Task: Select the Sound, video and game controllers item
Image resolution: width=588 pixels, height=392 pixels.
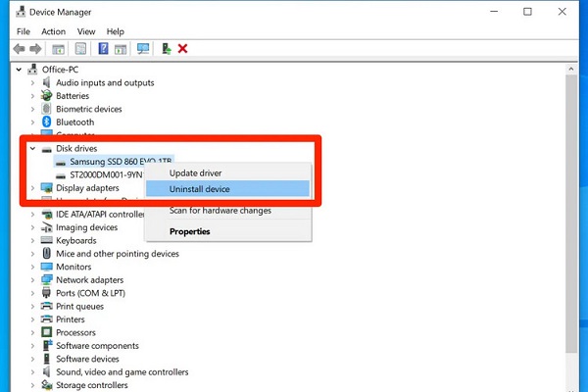Action: click(x=122, y=372)
